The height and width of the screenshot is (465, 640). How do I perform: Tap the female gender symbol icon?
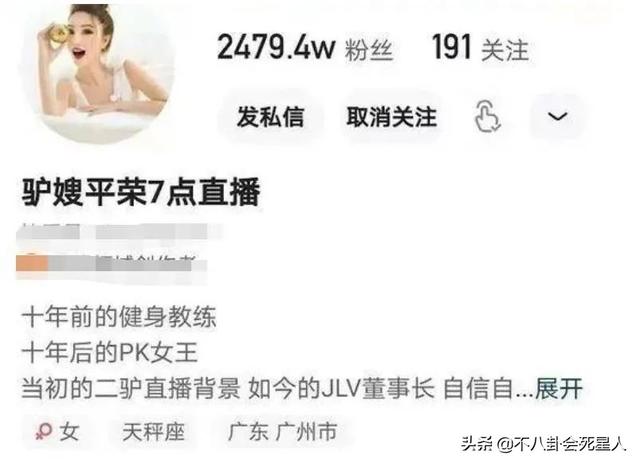(43, 431)
